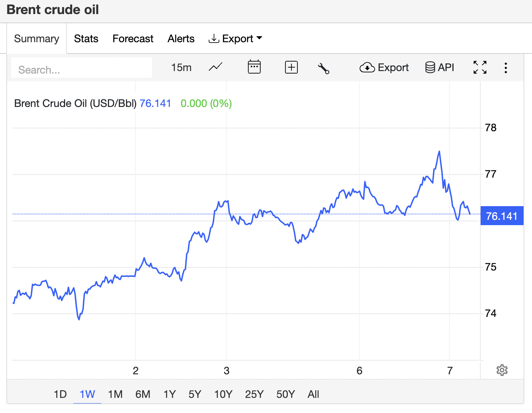Click the Search input field
The height and width of the screenshot is (413, 532).
click(x=82, y=68)
